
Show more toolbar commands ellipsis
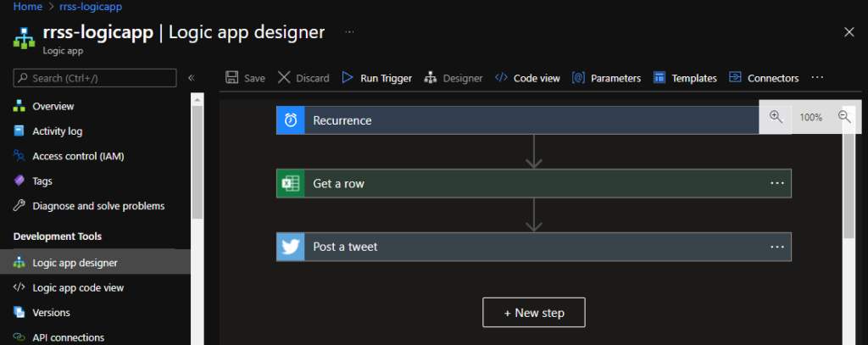pos(817,77)
